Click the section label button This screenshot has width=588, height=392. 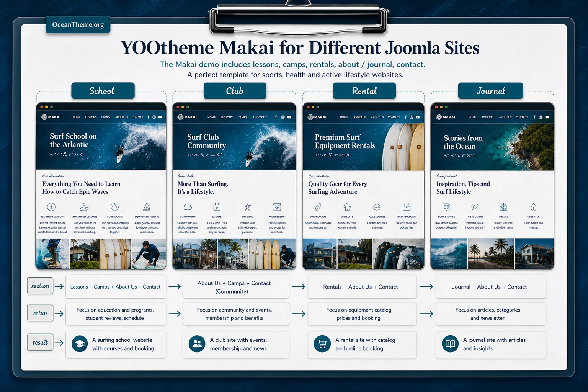(x=40, y=286)
